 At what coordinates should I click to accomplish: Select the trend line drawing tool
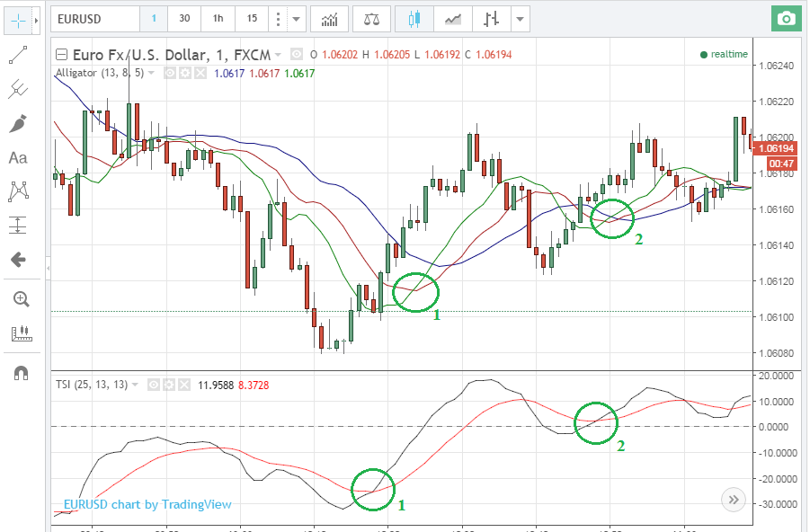18,55
